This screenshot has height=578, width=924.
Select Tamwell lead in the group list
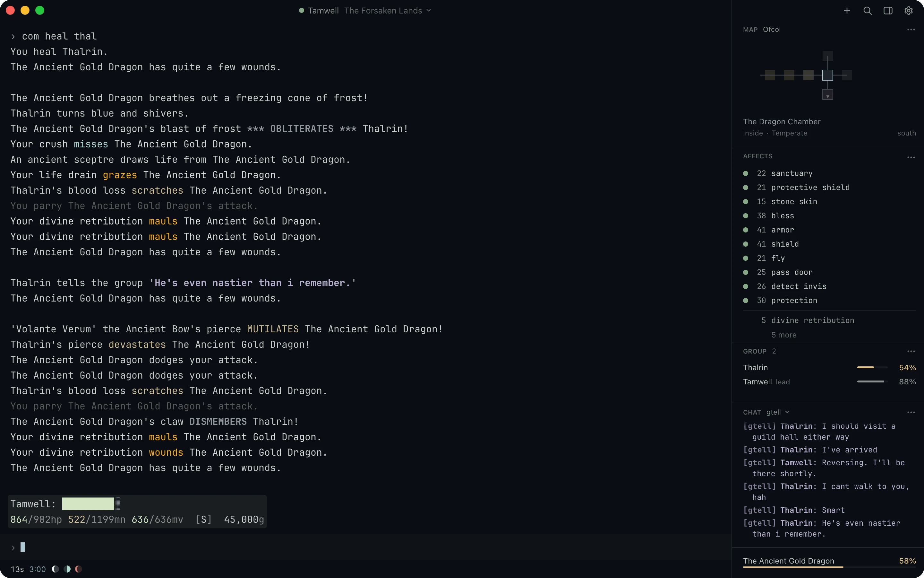tap(829, 381)
